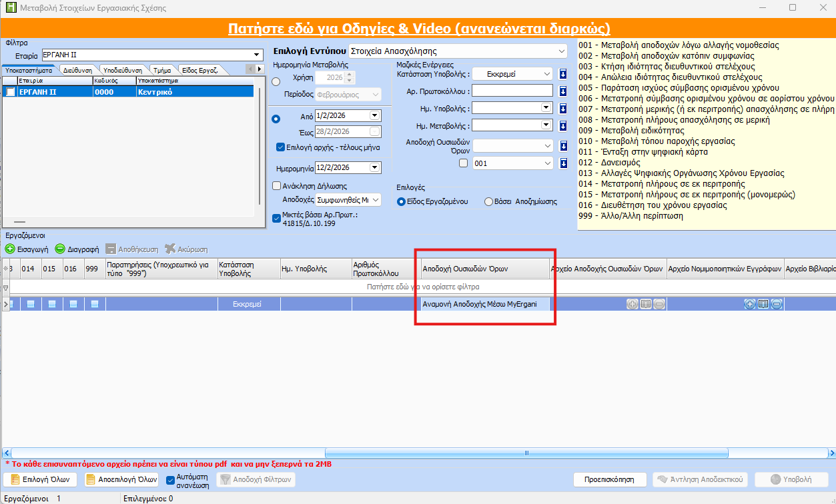The image size is (836, 504).
Task: Click the horizontal scrollbar of employees grid
Action: (368, 453)
